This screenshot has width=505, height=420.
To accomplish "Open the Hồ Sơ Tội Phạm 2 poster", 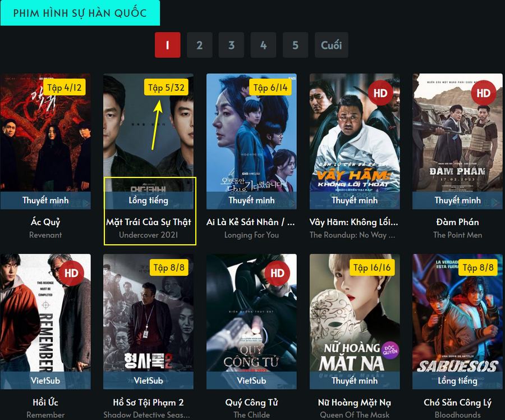I will tap(149, 321).
